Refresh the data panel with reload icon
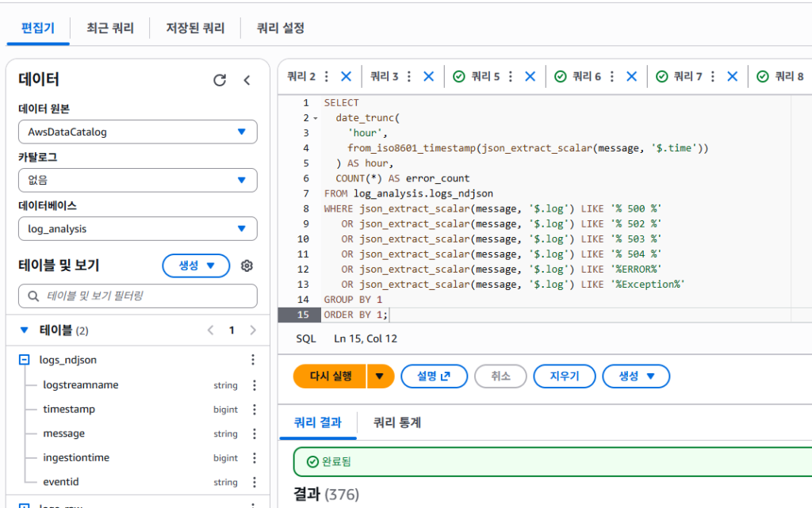Screen dimensions: 812x508 220,80
